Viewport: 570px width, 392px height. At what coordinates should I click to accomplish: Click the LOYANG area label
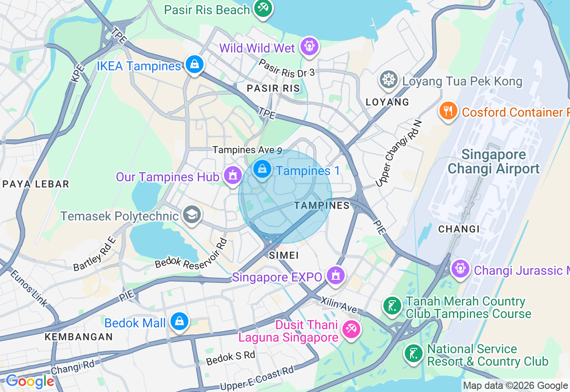click(x=387, y=102)
